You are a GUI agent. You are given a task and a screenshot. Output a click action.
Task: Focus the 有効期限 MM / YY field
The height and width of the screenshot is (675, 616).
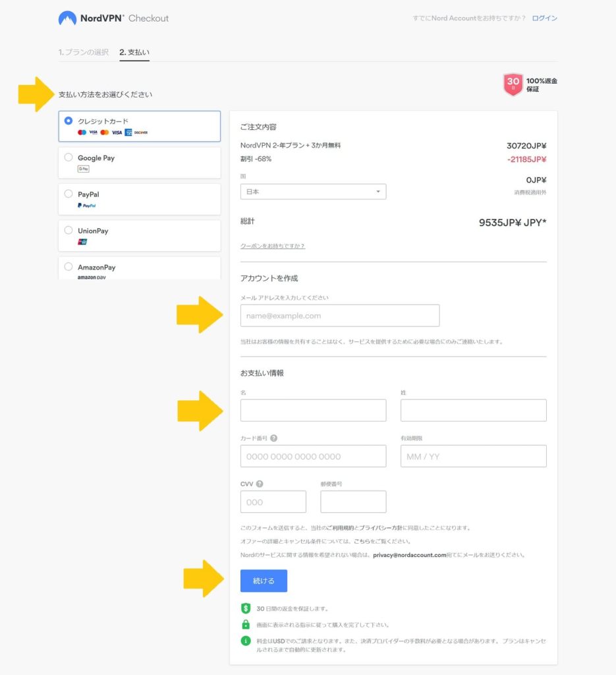click(x=474, y=456)
